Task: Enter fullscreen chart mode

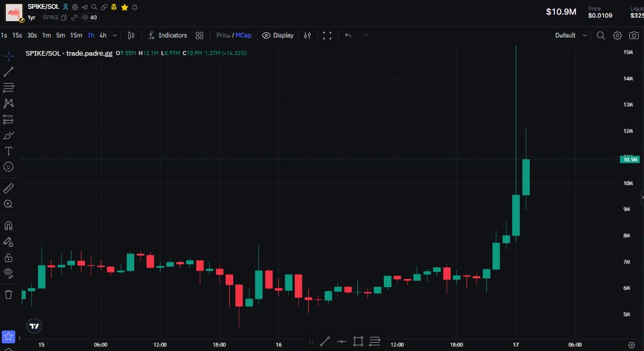Action: (x=327, y=36)
